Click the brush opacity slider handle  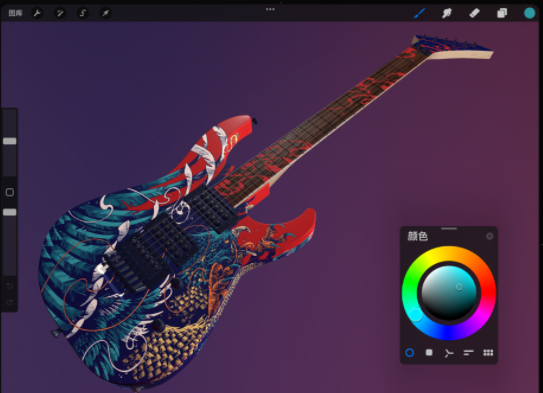tap(10, 212)
